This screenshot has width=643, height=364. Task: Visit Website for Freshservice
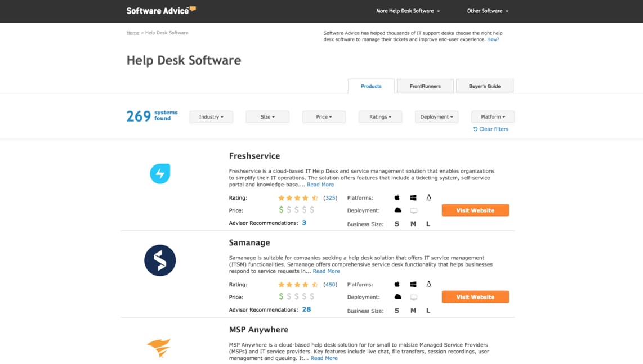tap(475, 210)
